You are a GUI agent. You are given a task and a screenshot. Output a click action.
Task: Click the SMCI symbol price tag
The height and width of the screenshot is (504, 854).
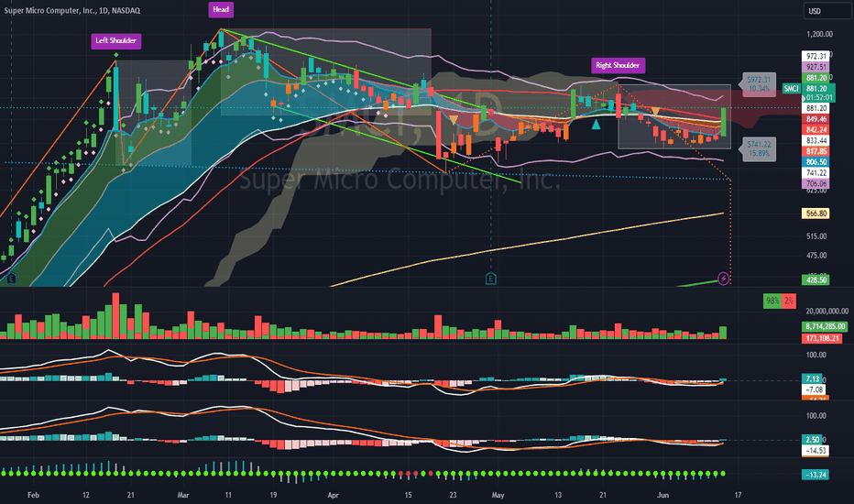click(791, 88)
